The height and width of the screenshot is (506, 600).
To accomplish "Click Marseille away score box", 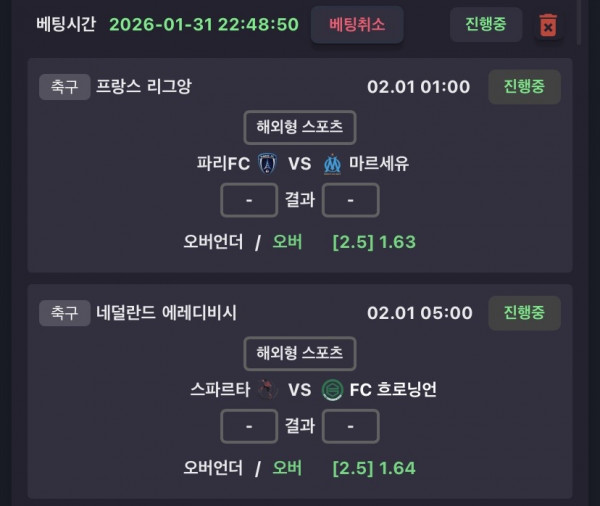I will (x=351, y=200).
